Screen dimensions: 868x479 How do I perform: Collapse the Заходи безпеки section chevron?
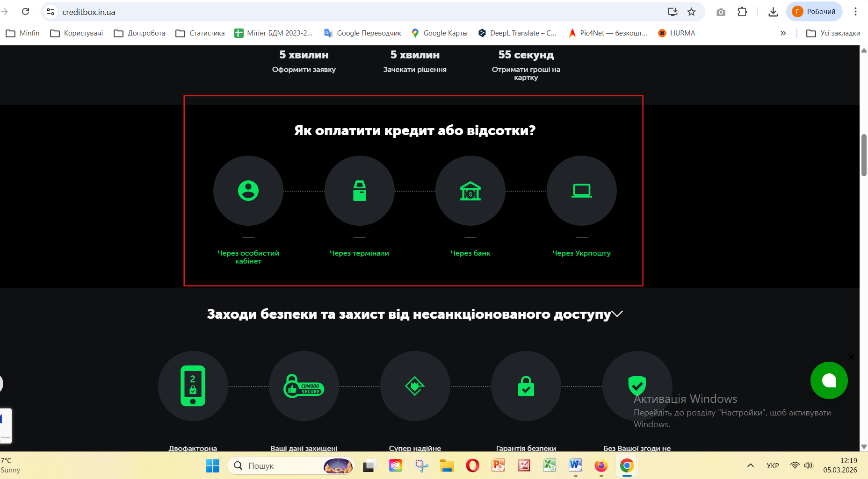point(617,314)
